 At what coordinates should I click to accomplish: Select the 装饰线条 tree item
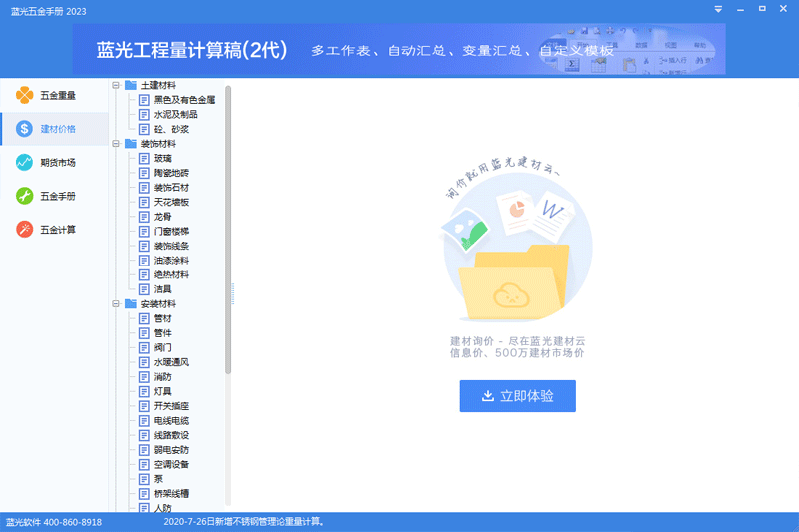(171, 246)
